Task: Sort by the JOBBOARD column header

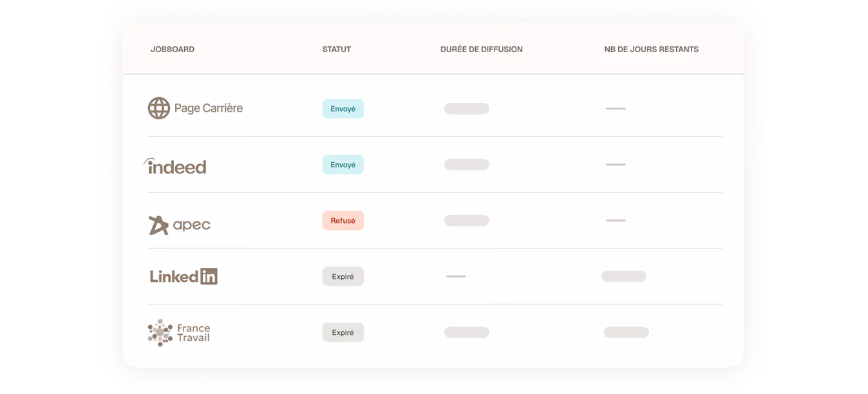Action: tap(173, 50)
